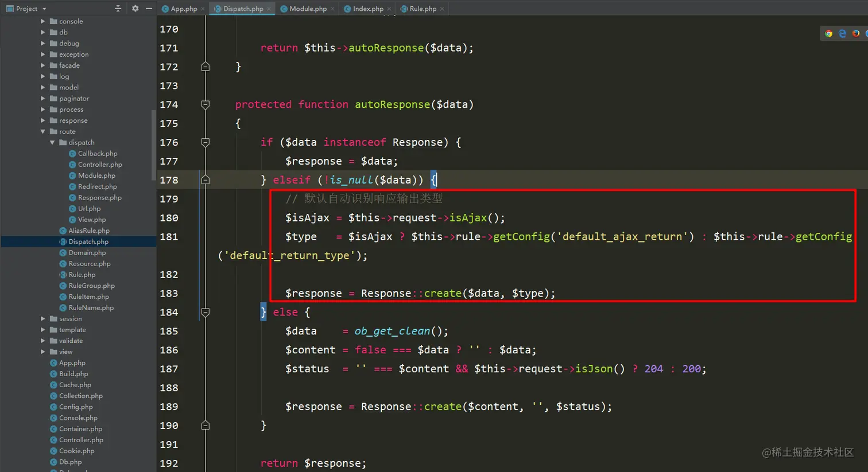Collapse the route folder
Screen dimensions: 868x472
42,131
